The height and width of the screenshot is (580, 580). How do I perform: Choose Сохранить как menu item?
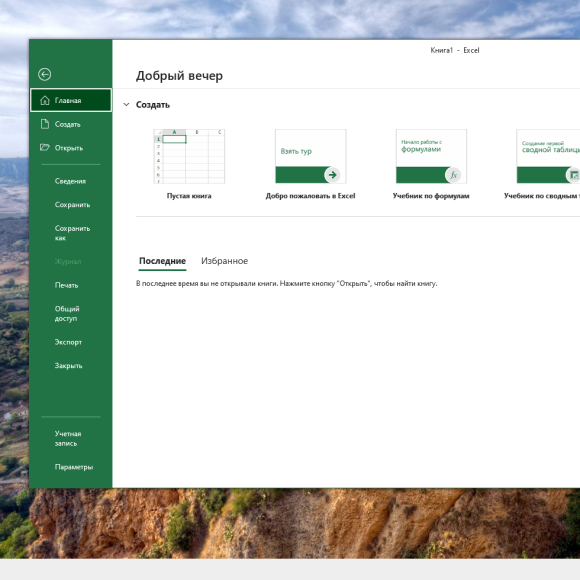(x=71, y=233)
